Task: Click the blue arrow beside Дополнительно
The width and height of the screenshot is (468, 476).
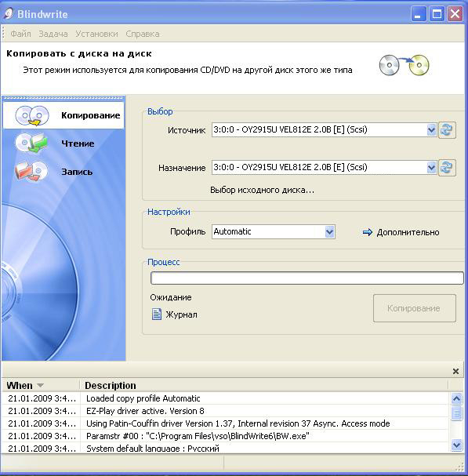Action: (367, 232)
